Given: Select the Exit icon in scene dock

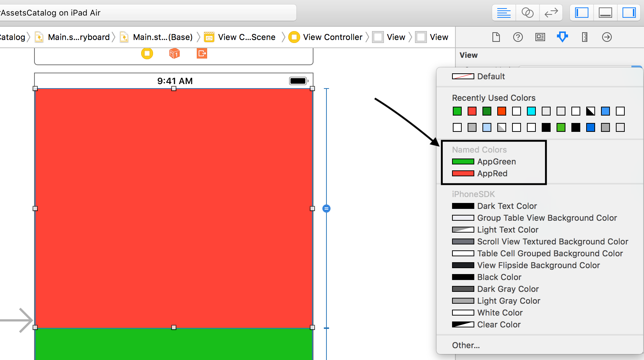Looking at the screenshot, I should coord(202,54).
